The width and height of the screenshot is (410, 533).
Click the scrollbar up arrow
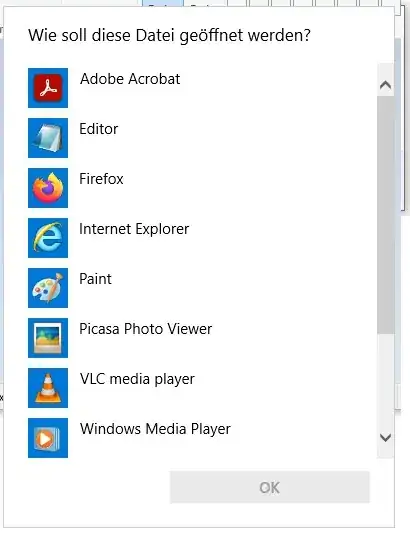tap(385, 85)
